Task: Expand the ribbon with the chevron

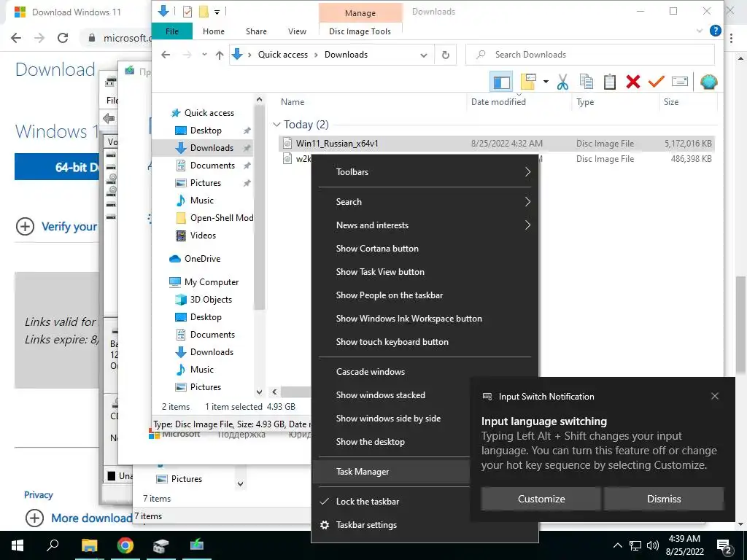Action: tap(700, 31)
